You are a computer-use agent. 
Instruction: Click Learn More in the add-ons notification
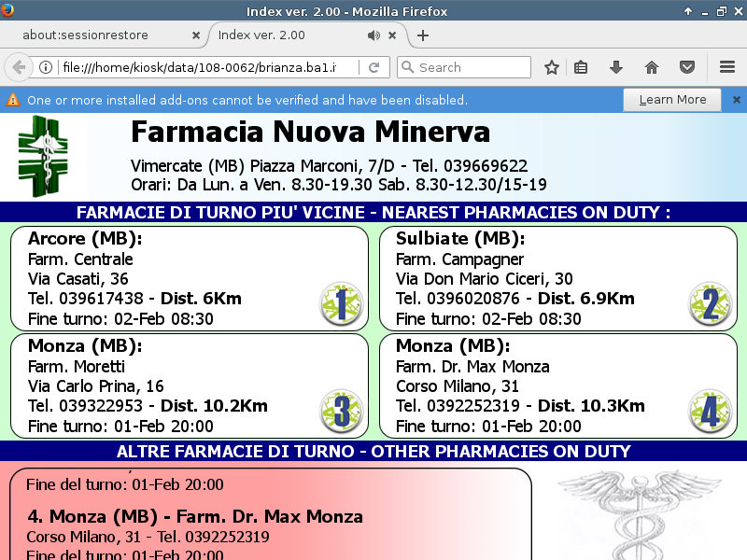672,100
